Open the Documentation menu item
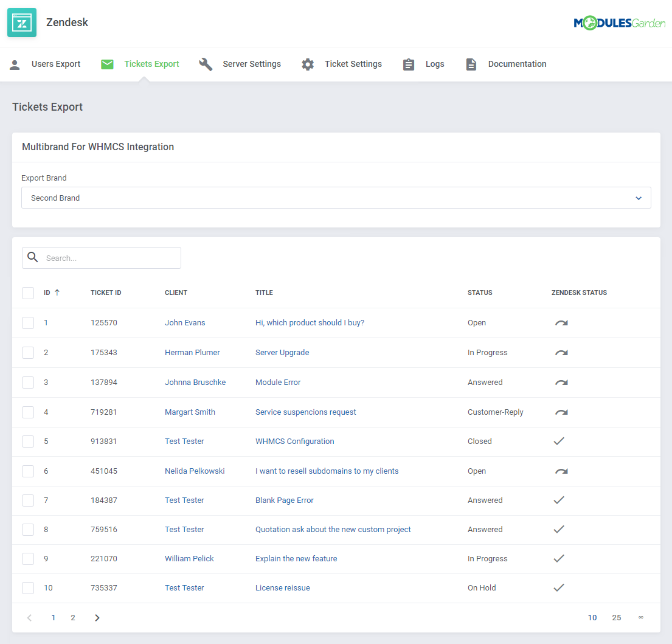672x644 pixels. click(x=517, y=64)
